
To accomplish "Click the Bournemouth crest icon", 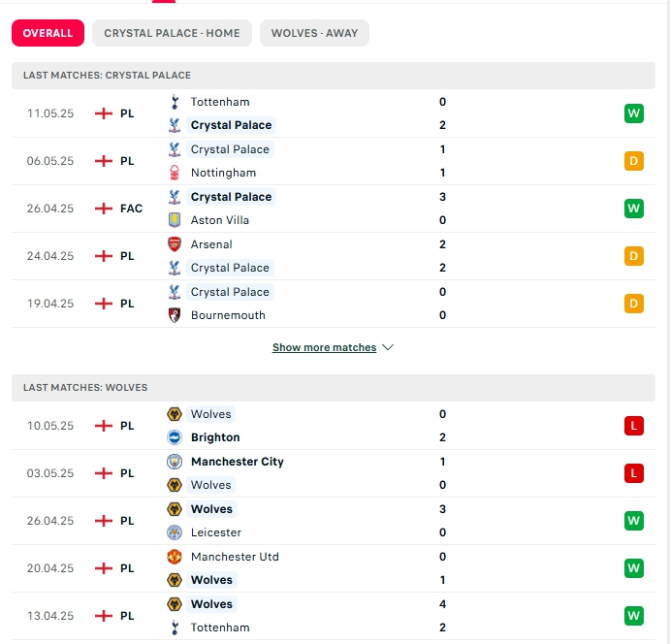I will pos(175,315).
